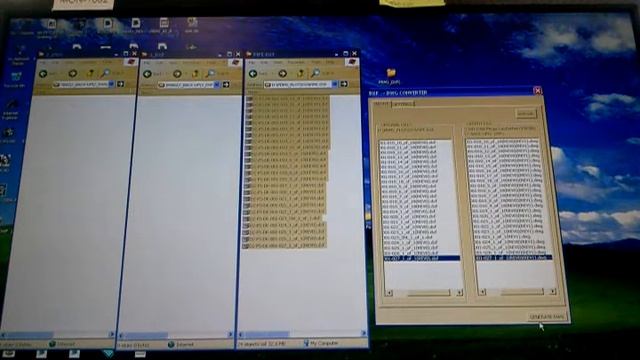Go up a folder in right Explorer window
Screen dimensions: 640x360
pos(300,73)
